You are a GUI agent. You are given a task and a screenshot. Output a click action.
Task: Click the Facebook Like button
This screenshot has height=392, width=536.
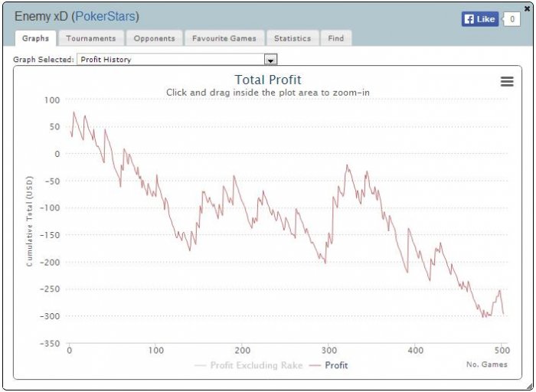click(480, 19)
